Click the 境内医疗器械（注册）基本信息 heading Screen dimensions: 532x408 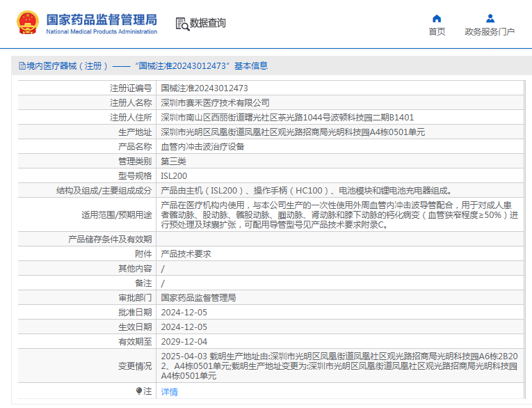pyautogui.click(x=147, y=66)
